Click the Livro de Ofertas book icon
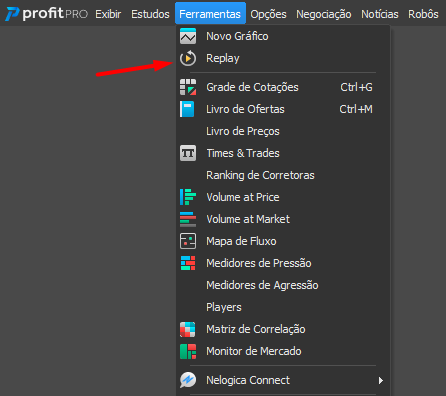The image size is (446, 396). 187,109
